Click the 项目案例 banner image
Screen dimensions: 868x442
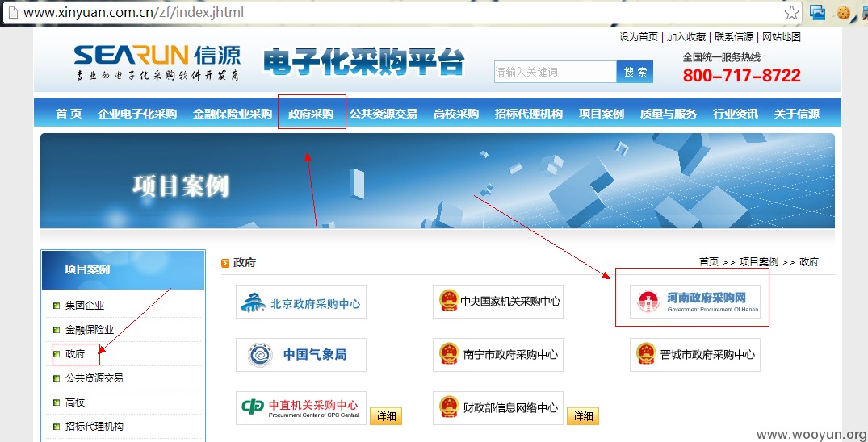pos(438,181)
